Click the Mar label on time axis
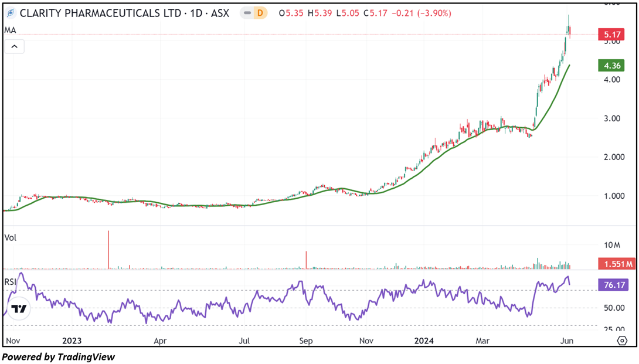The image size is (639, 364). coord(482,341)
